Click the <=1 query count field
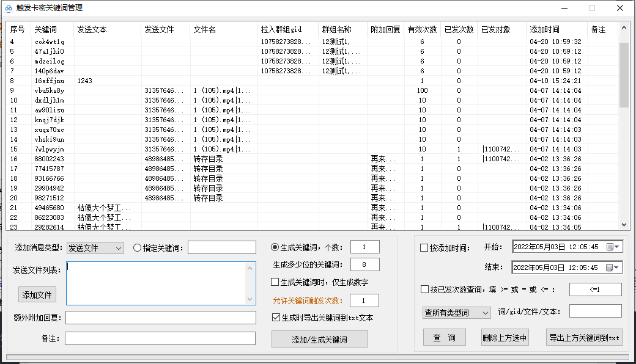This screenshot has width=636, height=364. click(x=596, y=289)
